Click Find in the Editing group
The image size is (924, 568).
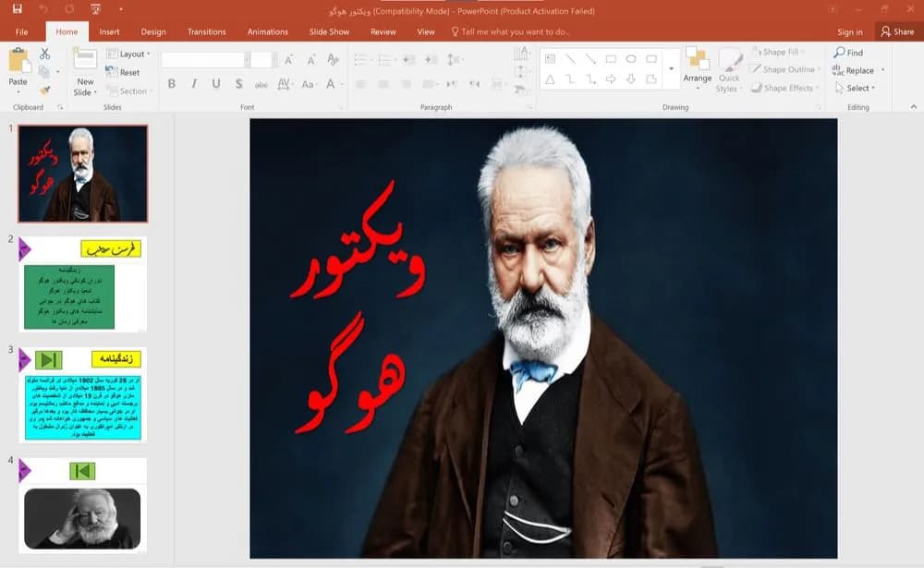tap(848, 53)
